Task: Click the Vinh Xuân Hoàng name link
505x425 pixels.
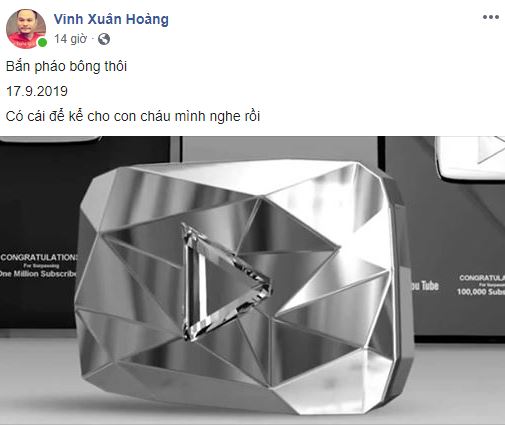Action: (111, 19)
